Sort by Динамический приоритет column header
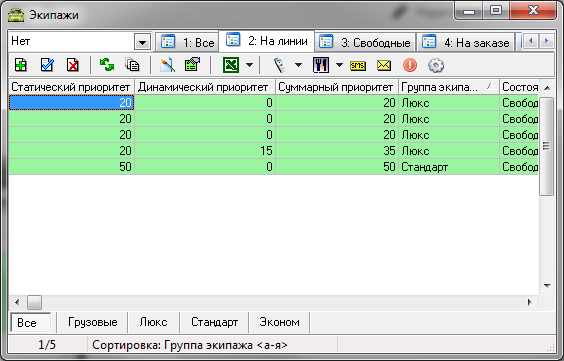This screenshot has height=361, width=564. pyautogui.click(x=205, y=87)
